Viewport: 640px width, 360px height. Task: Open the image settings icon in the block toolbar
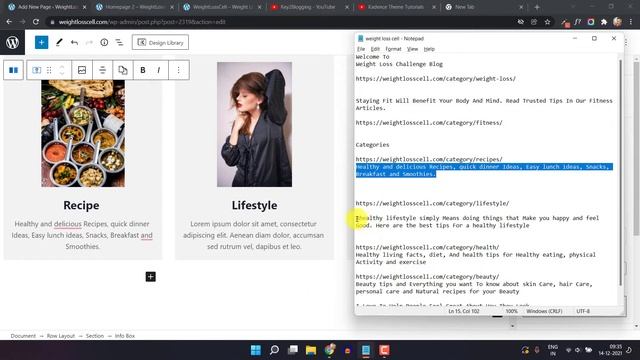click(x=82, y=70)
